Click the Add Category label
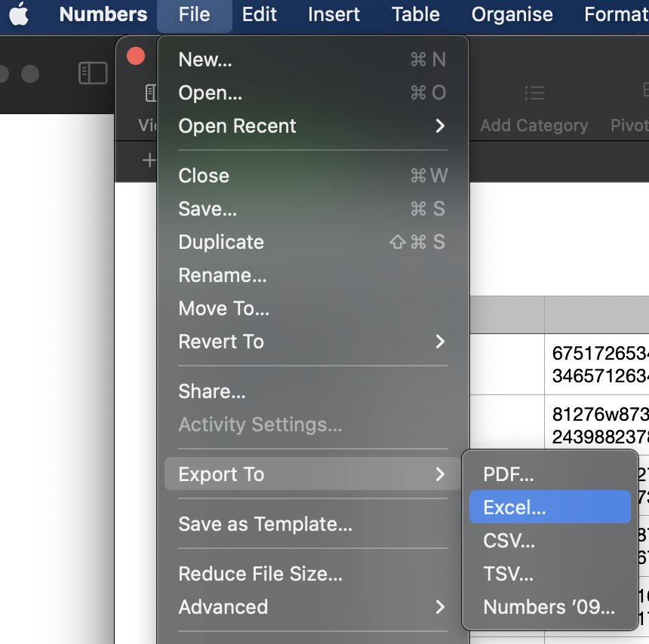Viewport: 649px width, 644px height. [534, 125]
